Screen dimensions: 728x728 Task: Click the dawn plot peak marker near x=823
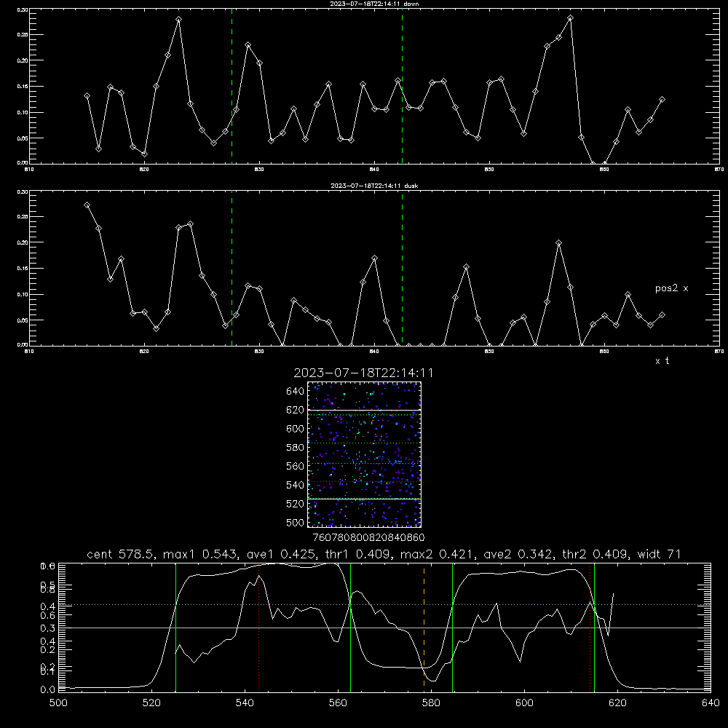179,20
